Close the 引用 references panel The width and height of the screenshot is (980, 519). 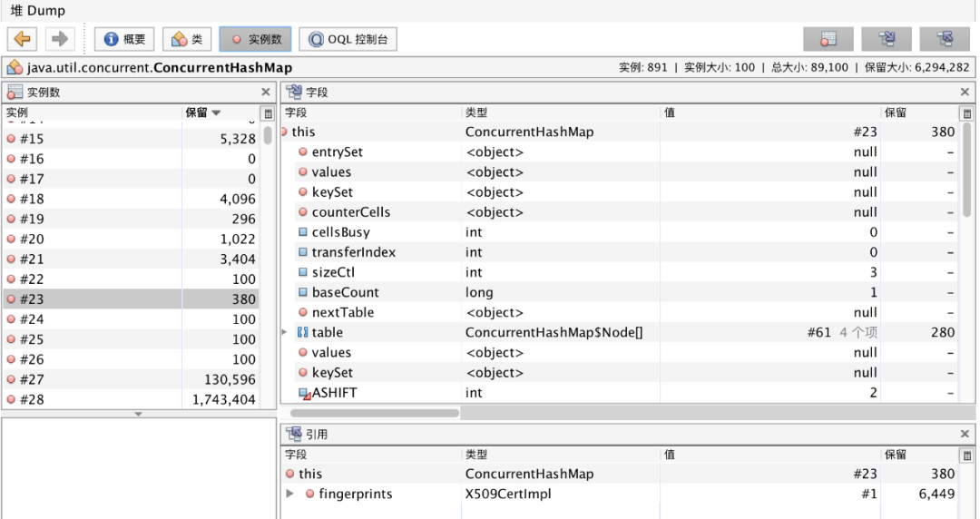(x=965, y=434)
